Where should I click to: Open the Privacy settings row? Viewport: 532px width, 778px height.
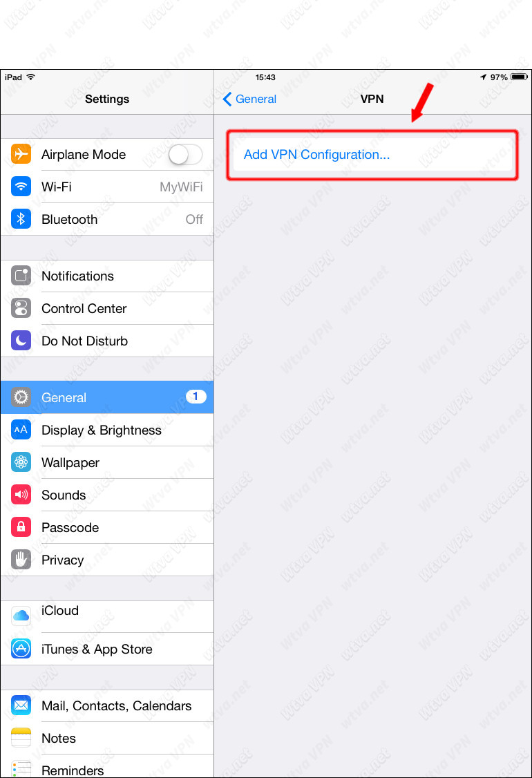(107, 560)
